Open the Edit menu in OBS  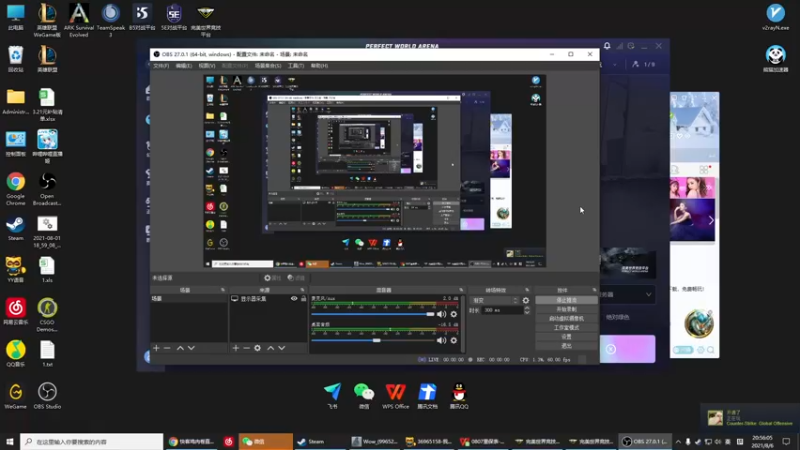184,66
